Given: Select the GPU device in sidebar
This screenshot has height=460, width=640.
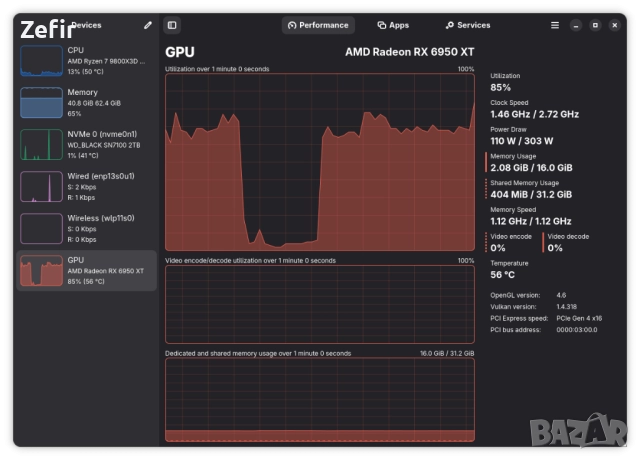Looking at the screenshot, I should coord(86,271).
